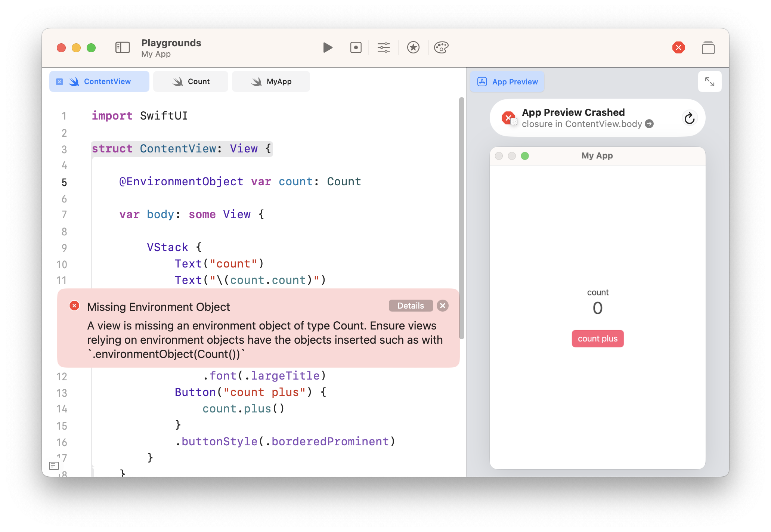Expand the preview to full size
771x532 pixels.
709,82
